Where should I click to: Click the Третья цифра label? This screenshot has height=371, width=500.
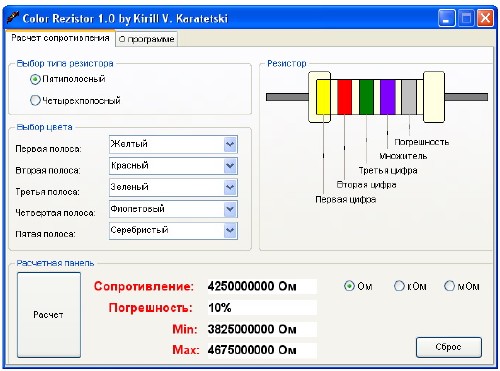point(388,171)
